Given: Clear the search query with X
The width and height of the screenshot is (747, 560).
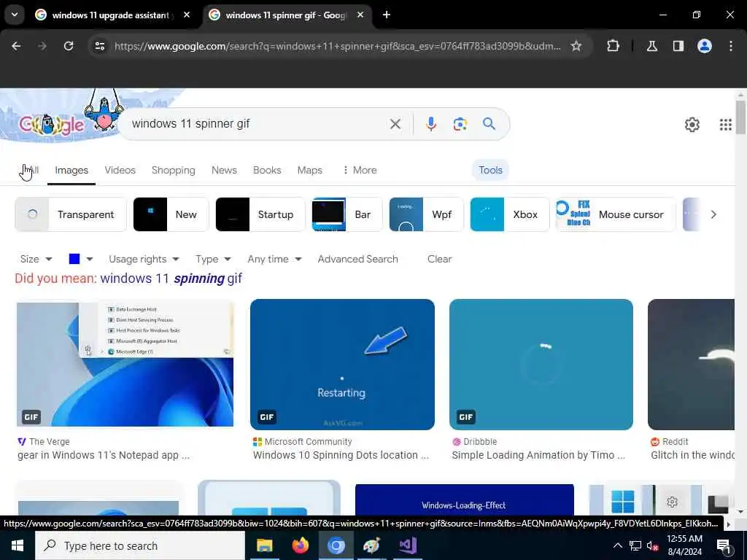Looking at the screenshot, I should pos(395,124).
